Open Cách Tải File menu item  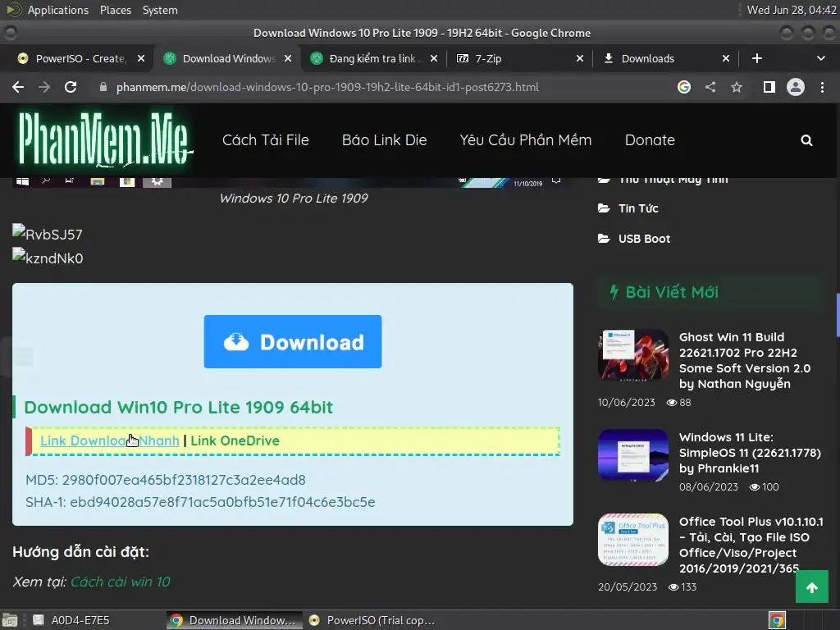266,139
